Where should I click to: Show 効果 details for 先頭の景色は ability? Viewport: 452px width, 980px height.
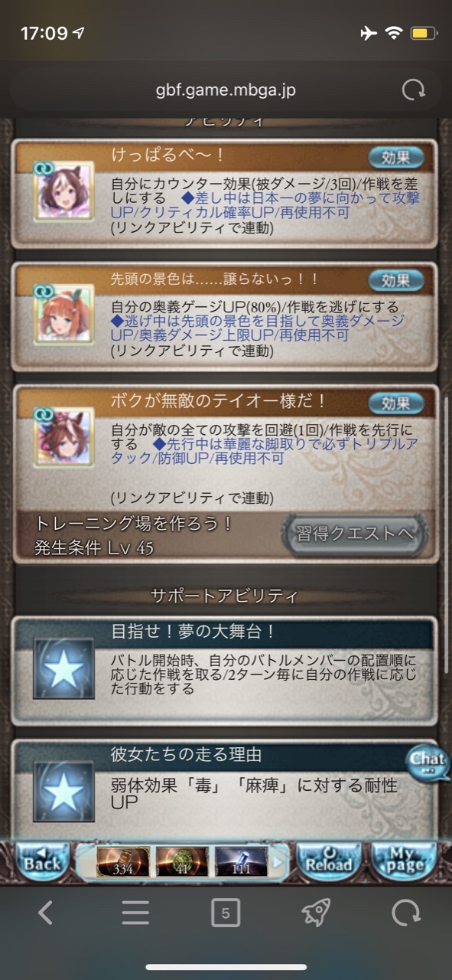[395, 280]
